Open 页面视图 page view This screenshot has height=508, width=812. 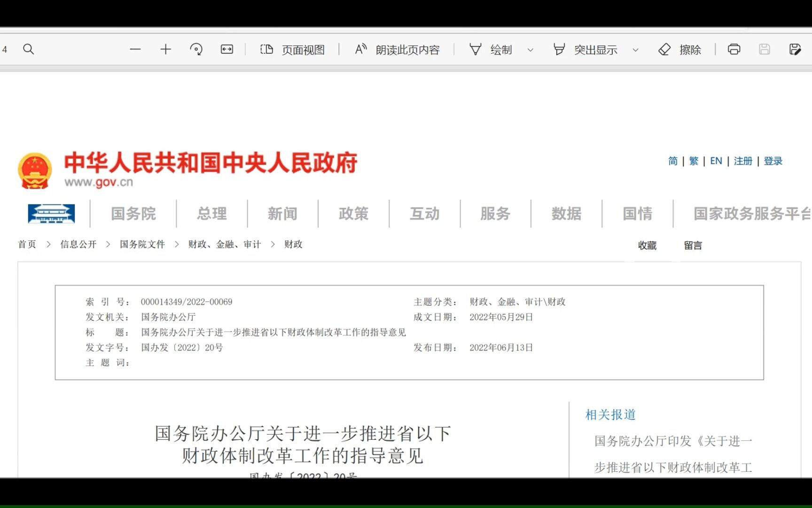coord(292,49)
